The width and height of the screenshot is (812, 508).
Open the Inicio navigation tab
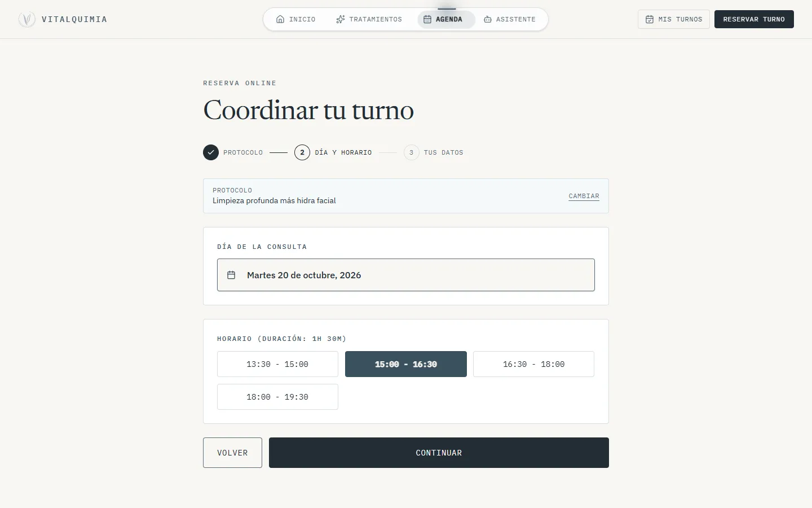[296, 19]
